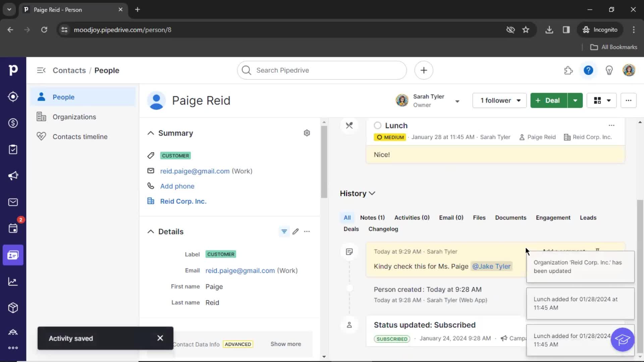Click the Contacts breadcrumb
644x362 pixels.
point(69,70)
